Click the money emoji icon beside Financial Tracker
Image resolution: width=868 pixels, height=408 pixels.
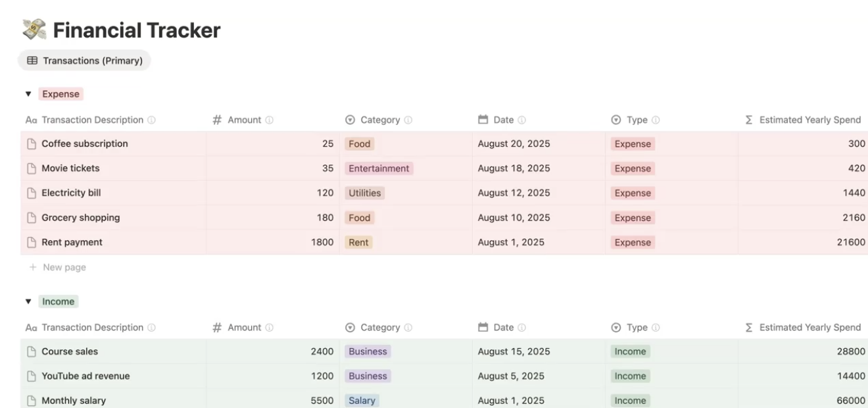(x=34, y=30)
